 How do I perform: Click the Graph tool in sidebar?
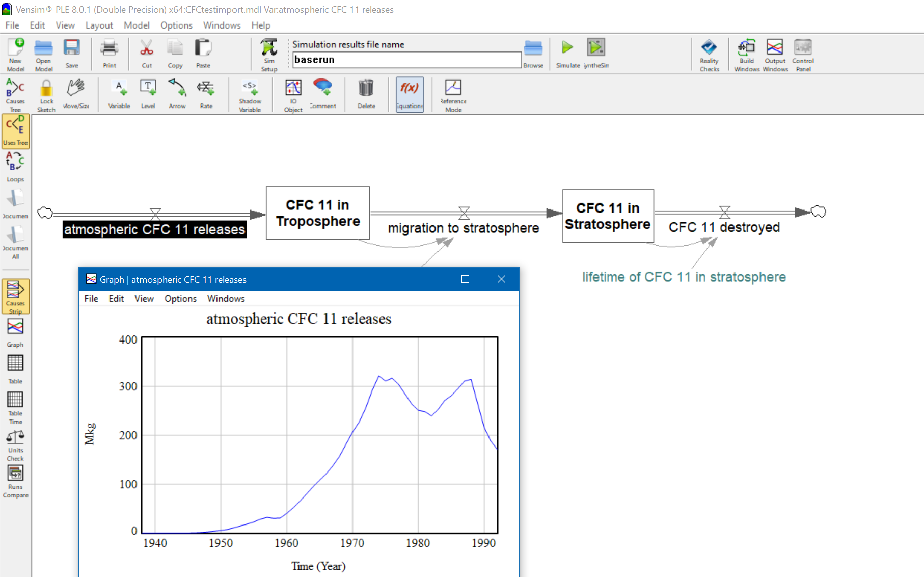[15, 332]
